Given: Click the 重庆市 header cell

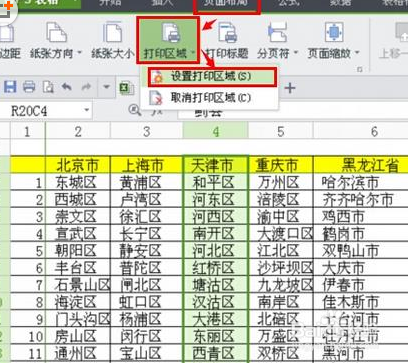Looking at the screenshot, I should 281,165.
